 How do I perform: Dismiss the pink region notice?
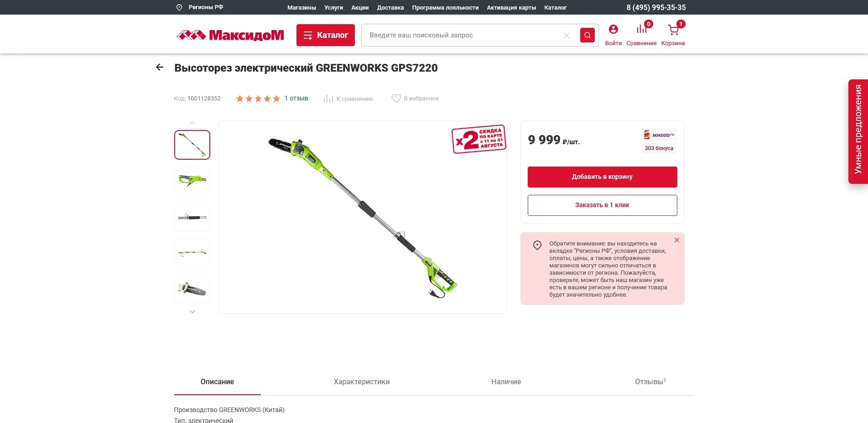click(x=677, y=240)
